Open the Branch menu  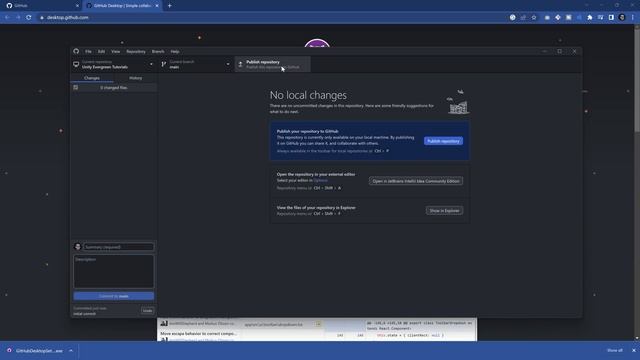[x=158, y=51]
